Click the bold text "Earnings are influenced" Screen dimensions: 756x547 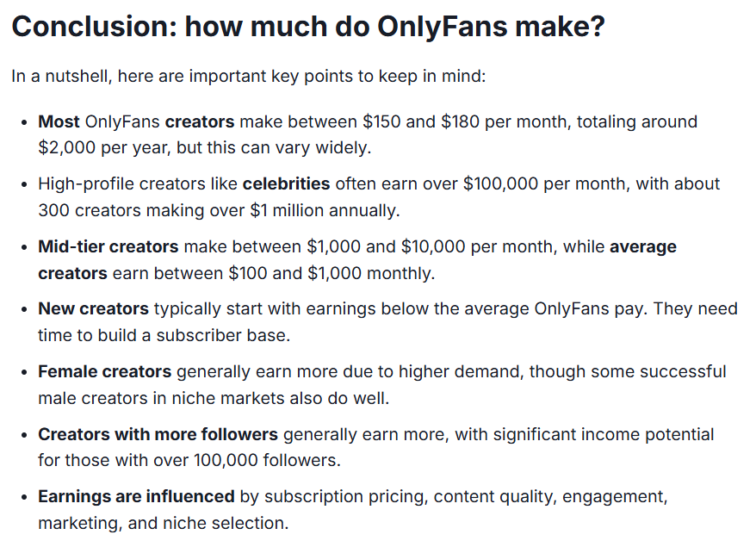[x=136, y=496]
